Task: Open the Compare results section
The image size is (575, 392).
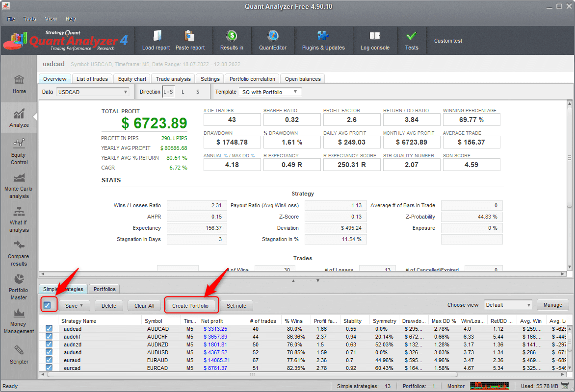Action: (x=19, y=253)
